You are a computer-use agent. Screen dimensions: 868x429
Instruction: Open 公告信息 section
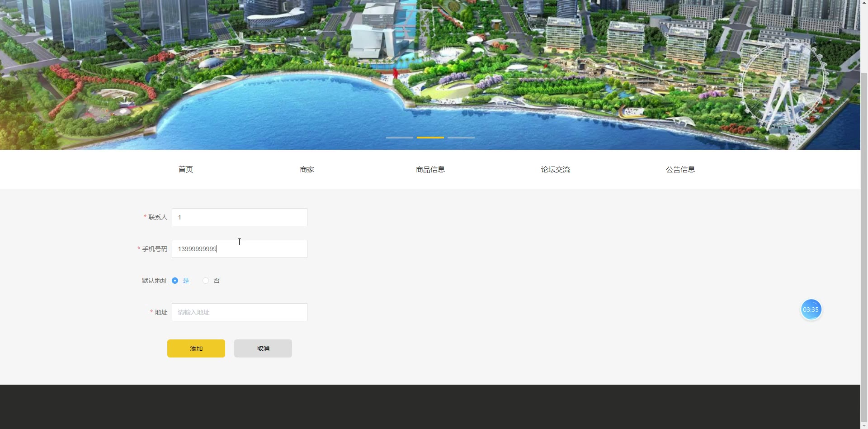click(680, 169)
